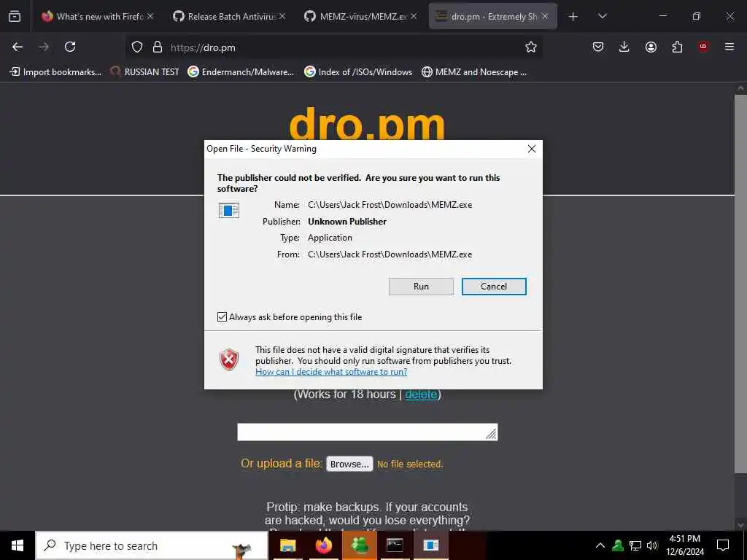The image size is (747, 560).
Task: Click the network icon in system tray
Action: [x=635, y=545]
